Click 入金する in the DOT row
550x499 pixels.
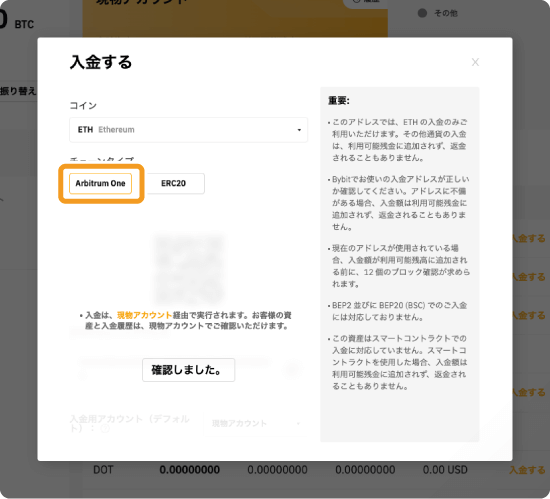click(527, 470)
